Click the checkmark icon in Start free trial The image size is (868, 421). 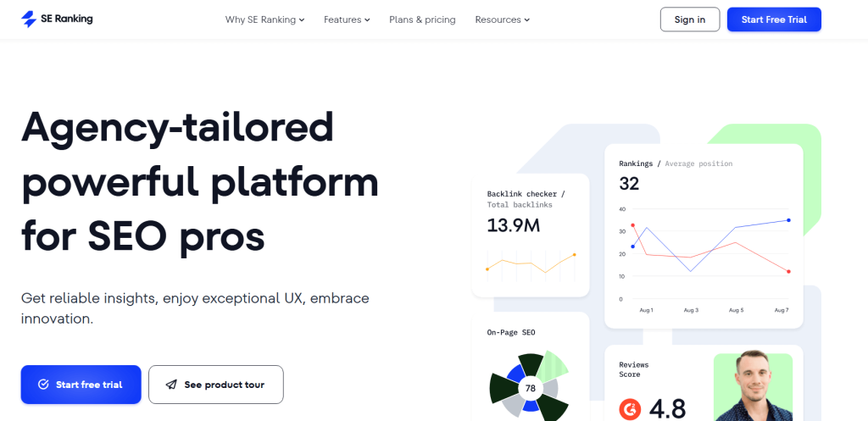pos(43,385)
